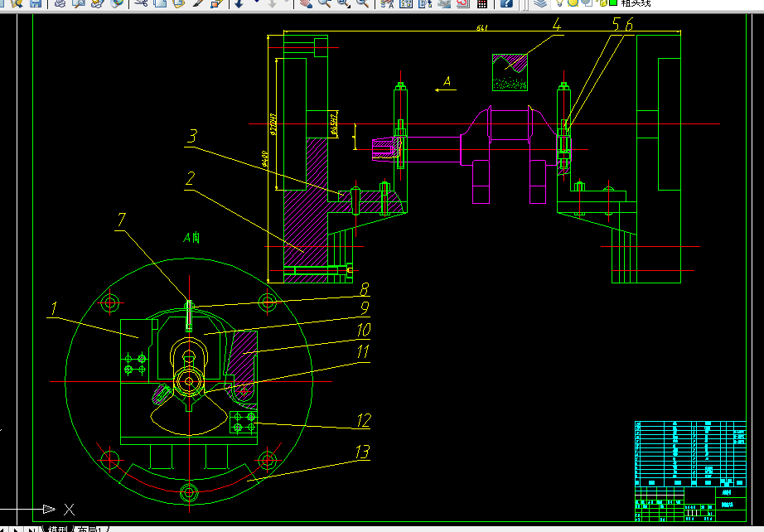
Task: Select part number label 12
Action: point(364,420)
